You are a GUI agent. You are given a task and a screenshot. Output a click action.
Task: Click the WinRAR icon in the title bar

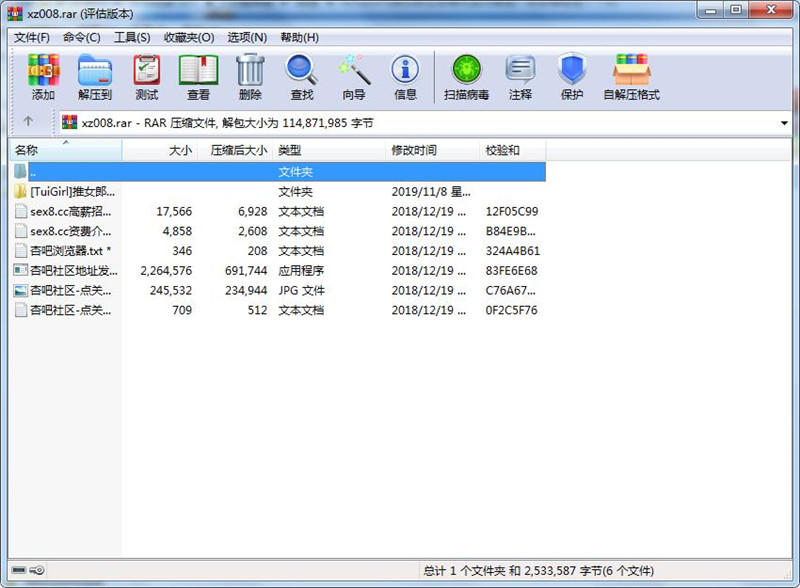click(x=15, y=13)
